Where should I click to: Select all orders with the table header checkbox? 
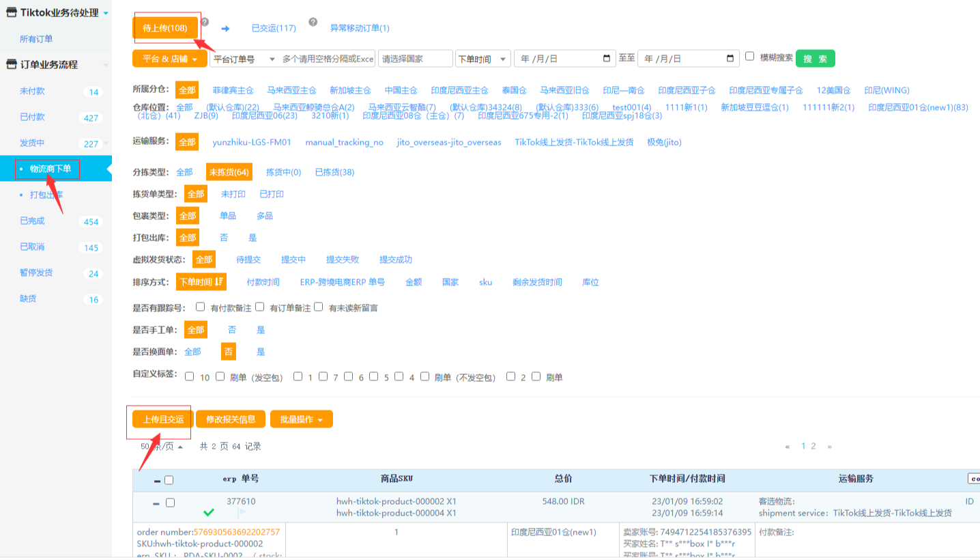(169, 480)
